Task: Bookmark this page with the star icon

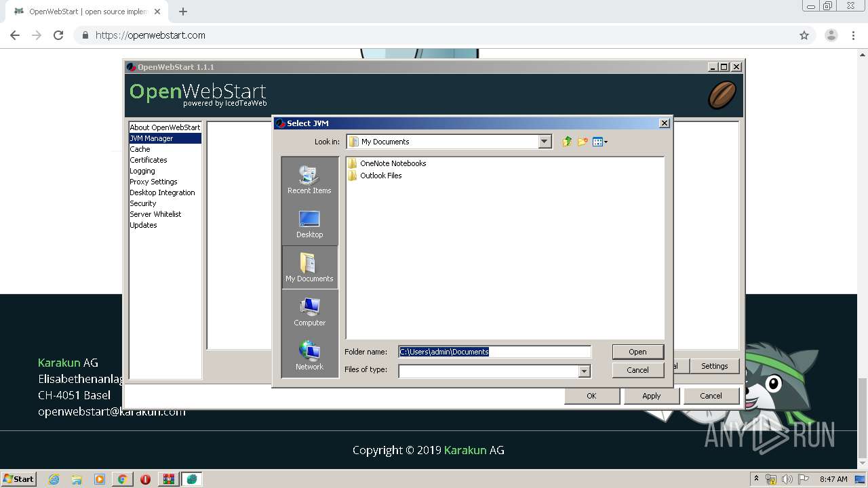Action: 804,35
